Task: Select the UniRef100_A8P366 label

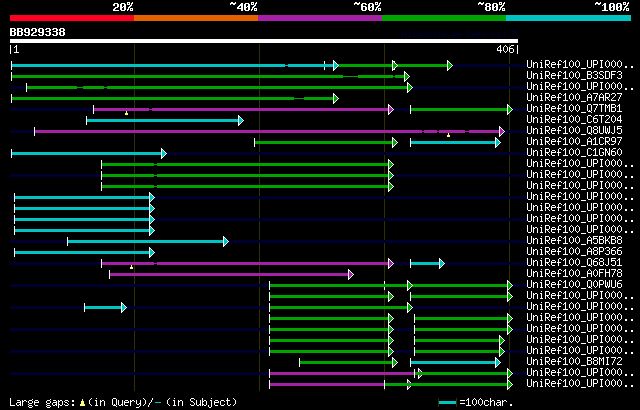Action: tap(574, 252)
